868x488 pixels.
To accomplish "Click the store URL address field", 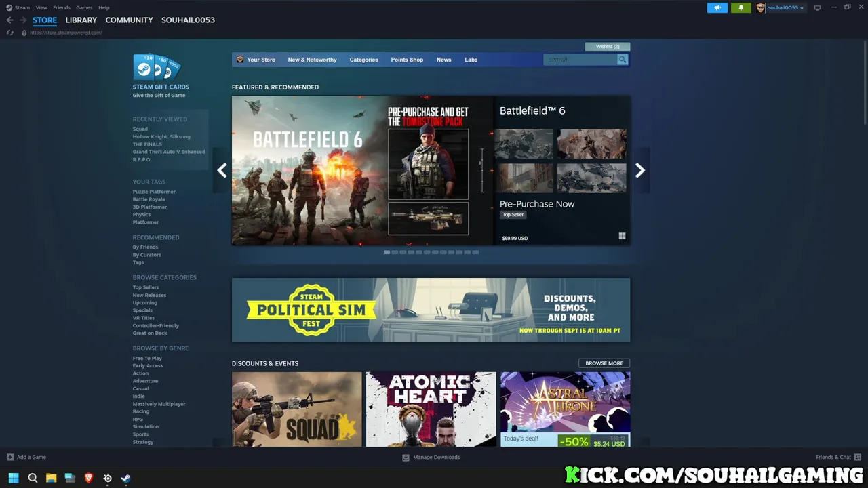I will click(x=66, y=33).
